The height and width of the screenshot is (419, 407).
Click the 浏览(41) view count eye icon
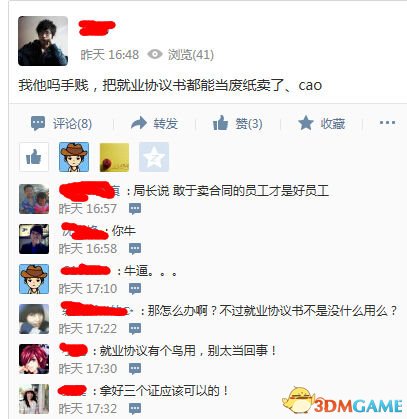coord(155,54)
